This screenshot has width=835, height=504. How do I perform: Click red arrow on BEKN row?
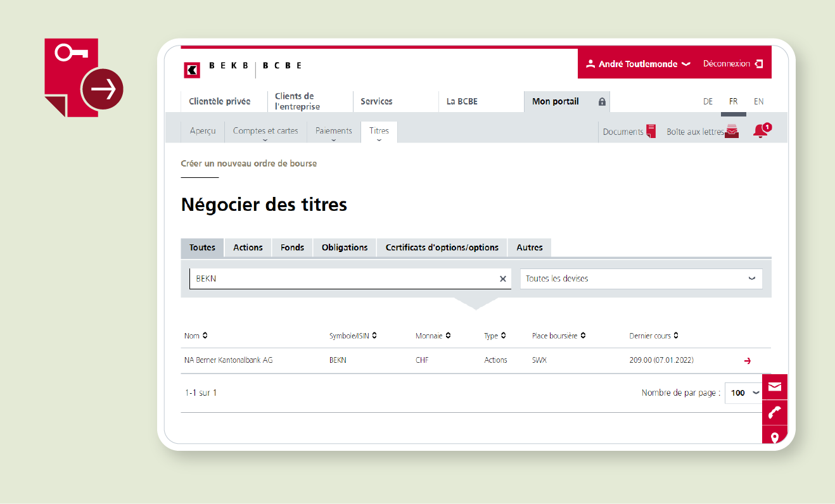pyautogui.click(x=748, y=361)
